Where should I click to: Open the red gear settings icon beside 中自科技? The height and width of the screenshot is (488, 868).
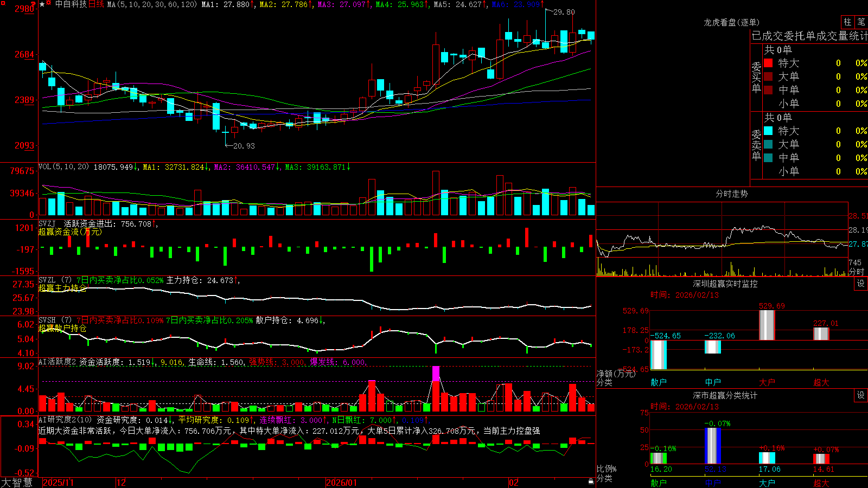coord(49,4)
